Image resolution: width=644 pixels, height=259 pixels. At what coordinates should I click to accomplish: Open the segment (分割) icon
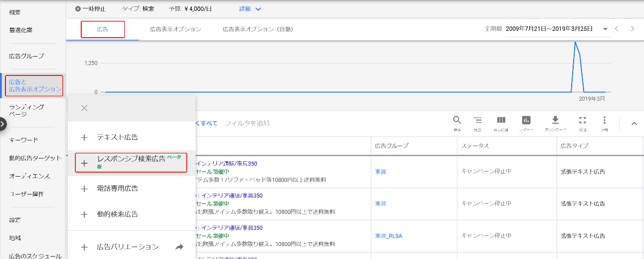click(477, 120)
